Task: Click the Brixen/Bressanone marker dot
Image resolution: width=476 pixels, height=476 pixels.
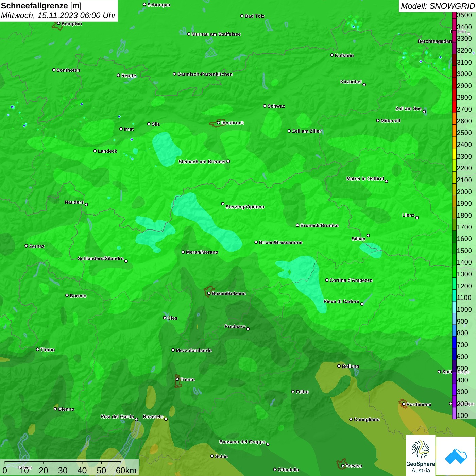Action: pos(256,242)
